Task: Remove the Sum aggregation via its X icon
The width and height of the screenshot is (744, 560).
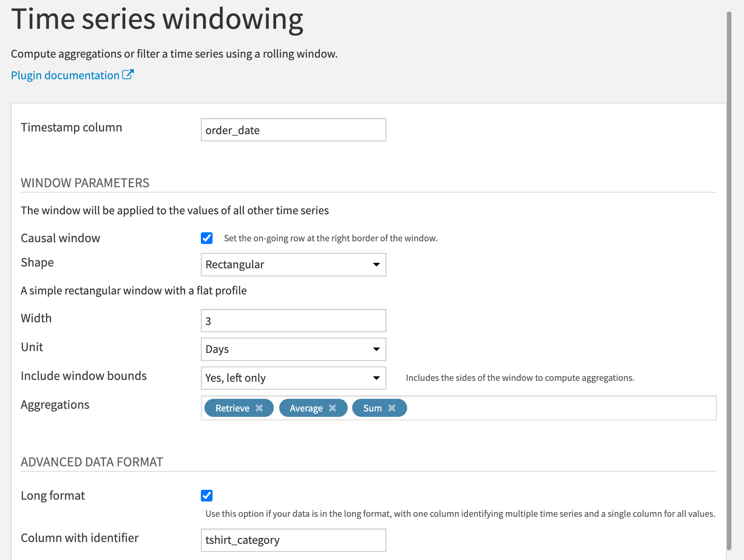Action: [x=392, y=408]
